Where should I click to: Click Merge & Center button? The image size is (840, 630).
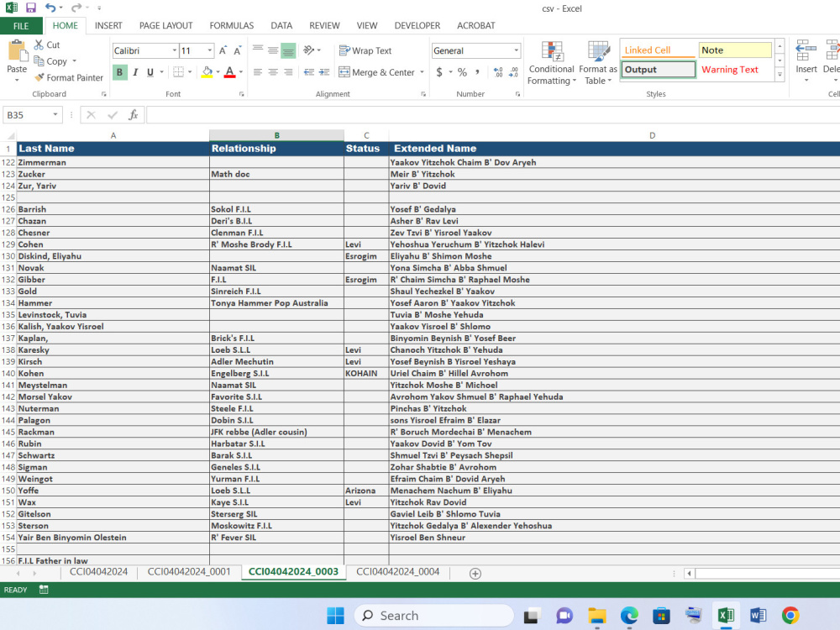click(x=376, y=71)
